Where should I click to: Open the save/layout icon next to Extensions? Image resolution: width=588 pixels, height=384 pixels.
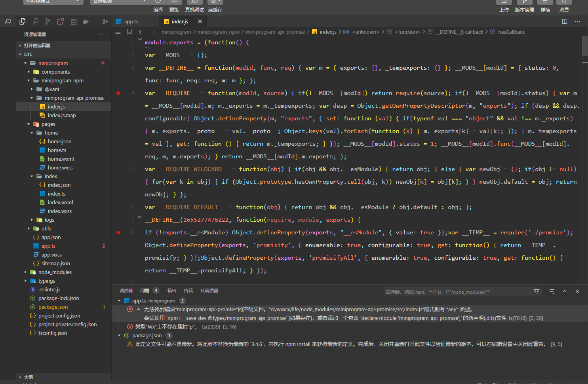(x=73, y=21)
